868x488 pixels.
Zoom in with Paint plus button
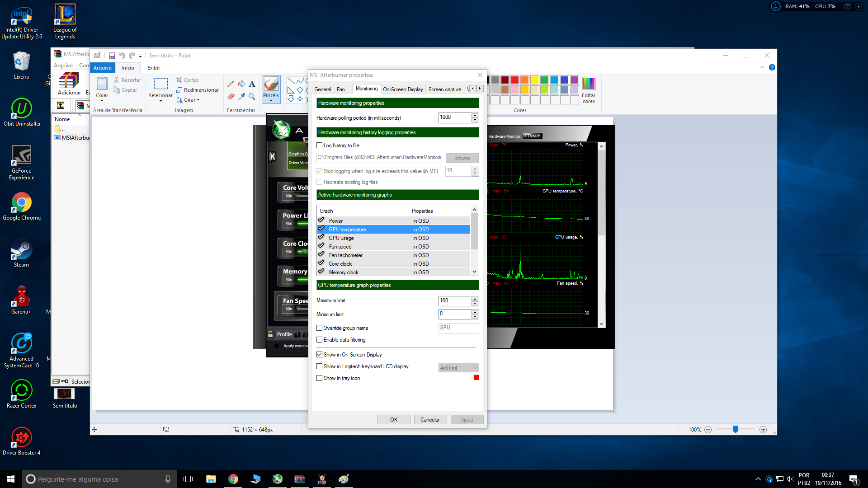click(763, 430)
